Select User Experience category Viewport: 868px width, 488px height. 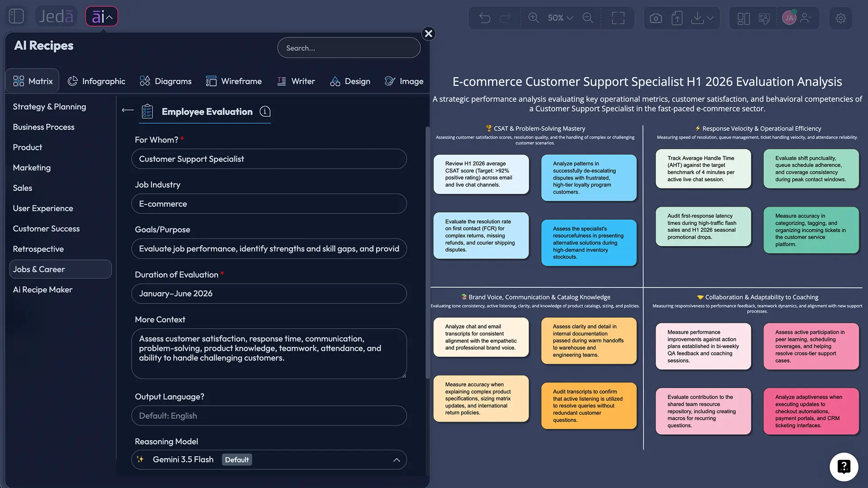(x=43, y=208)
